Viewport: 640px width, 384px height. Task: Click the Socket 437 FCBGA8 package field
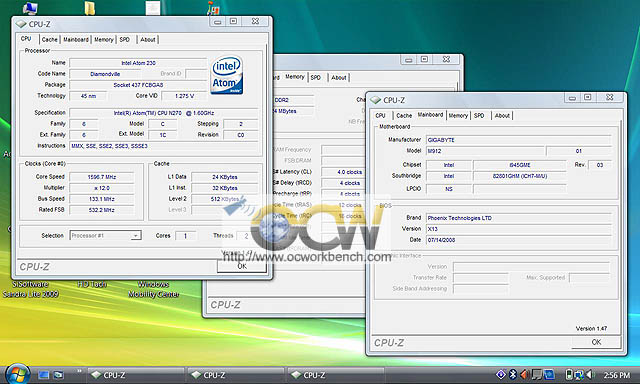click(138, 85)
